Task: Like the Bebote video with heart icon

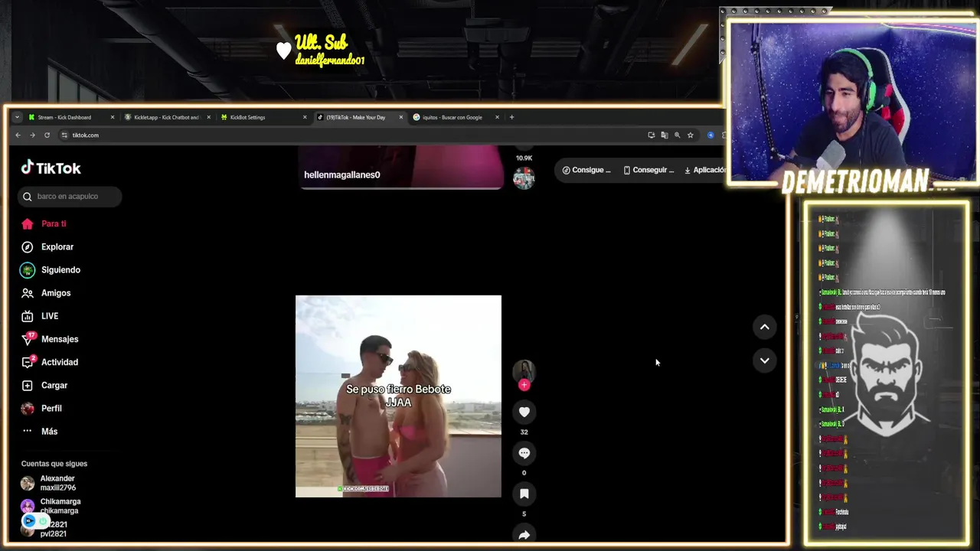Action: coord(524,412)
